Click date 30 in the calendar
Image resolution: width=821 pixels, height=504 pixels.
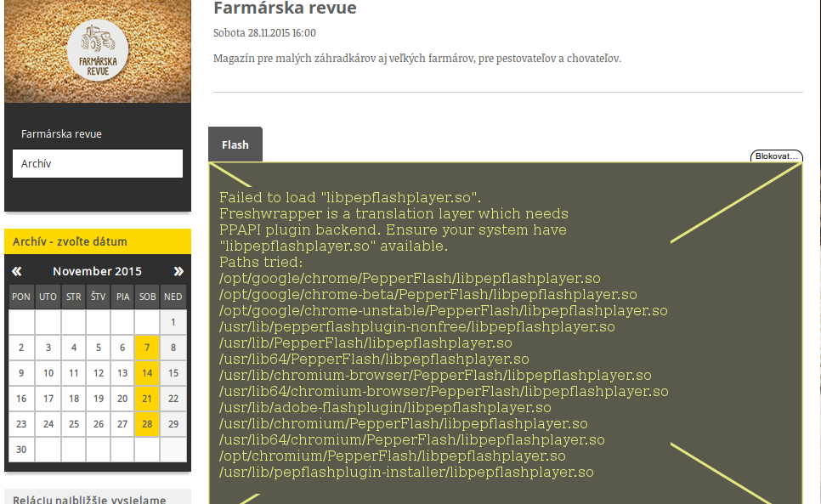pos(21,450)
